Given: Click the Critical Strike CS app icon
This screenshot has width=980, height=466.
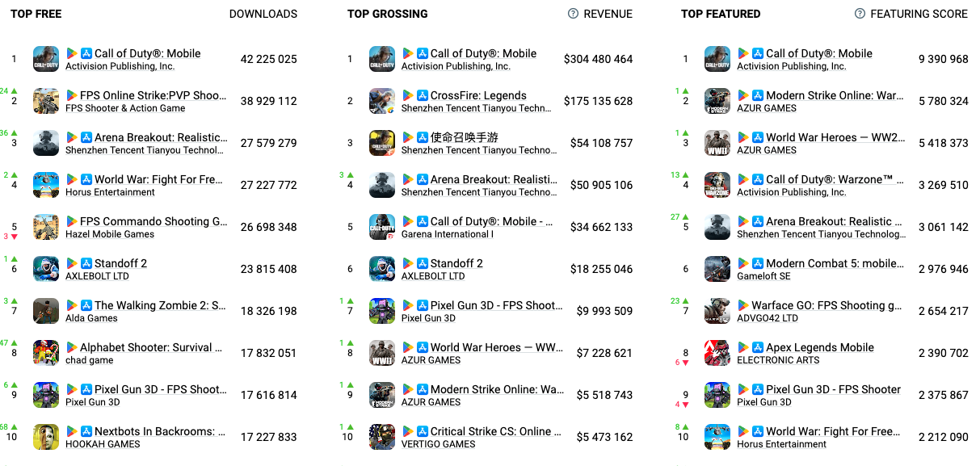Looking at the screenshot, I should click(382, 437).
